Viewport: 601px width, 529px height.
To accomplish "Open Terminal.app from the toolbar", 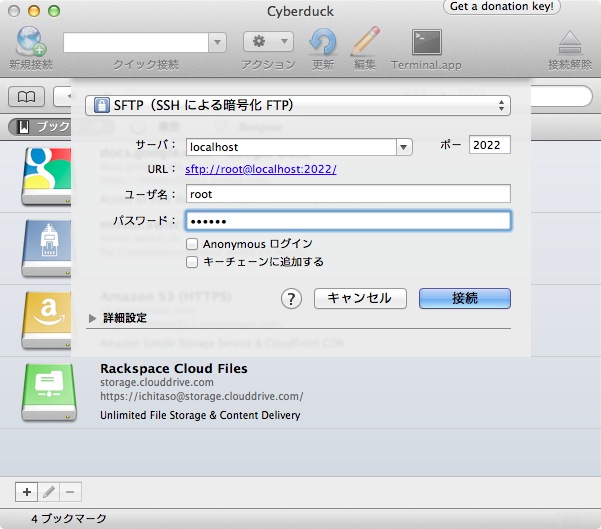I will (x=427, y=42).
